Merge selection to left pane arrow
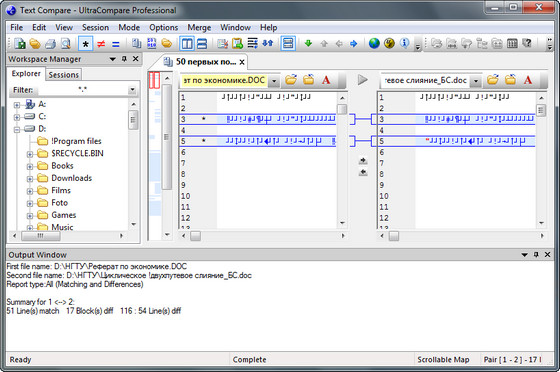This screenshot has width=560, height=372. point(363,172)
